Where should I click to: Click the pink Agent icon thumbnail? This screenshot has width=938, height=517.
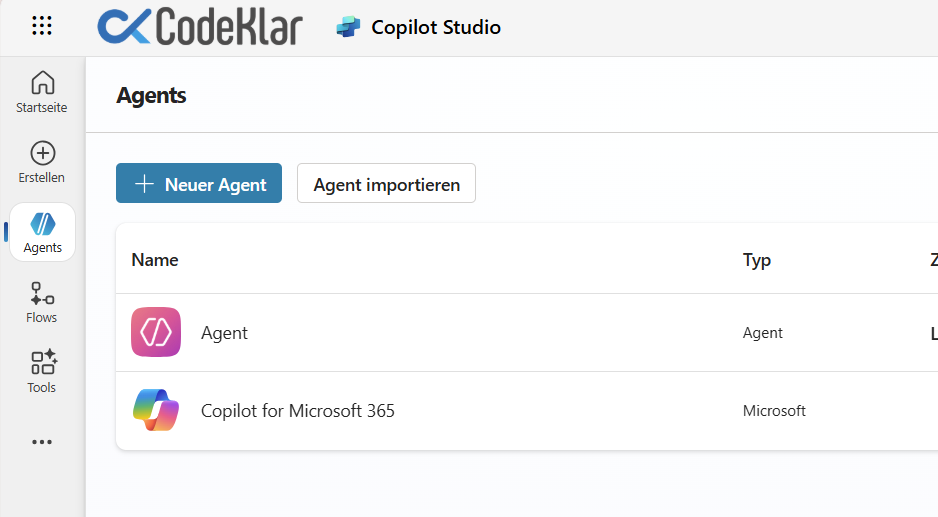tap(156, 332)
